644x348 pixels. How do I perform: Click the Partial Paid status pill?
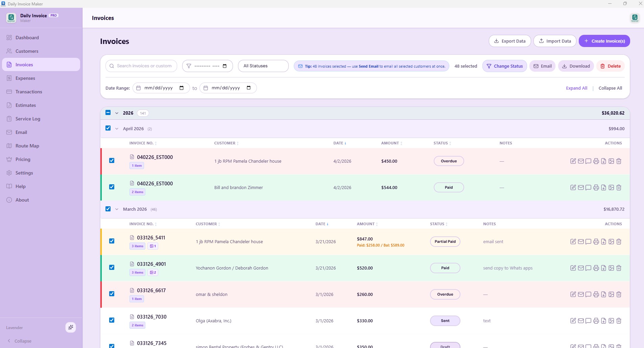(x=445, y=241)
